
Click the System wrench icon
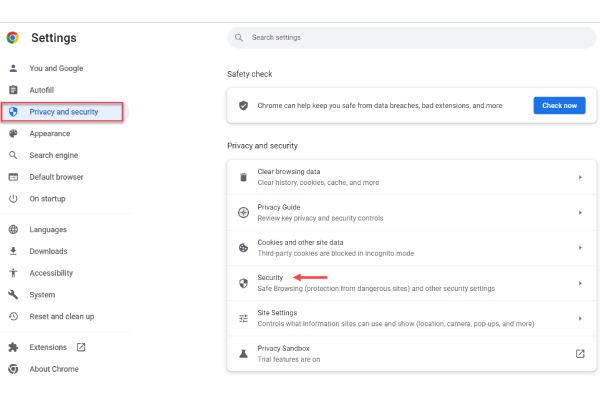coord(13,294)
